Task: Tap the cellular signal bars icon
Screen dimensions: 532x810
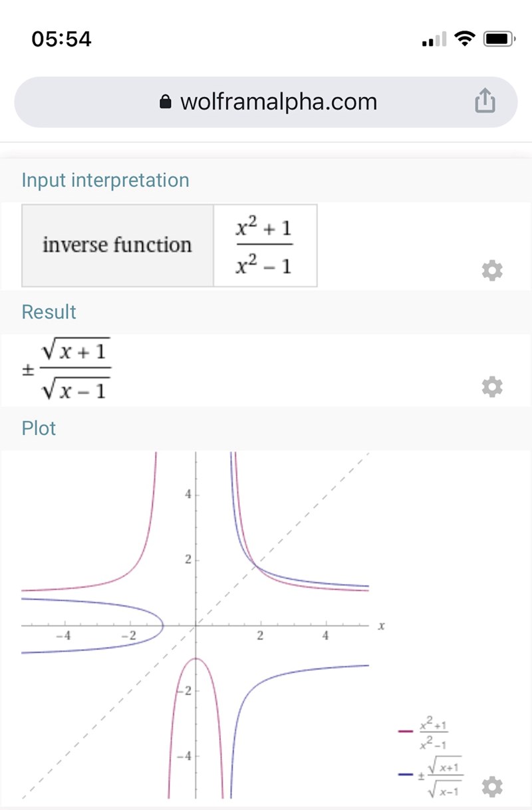Action: click(x=434, y=41)
